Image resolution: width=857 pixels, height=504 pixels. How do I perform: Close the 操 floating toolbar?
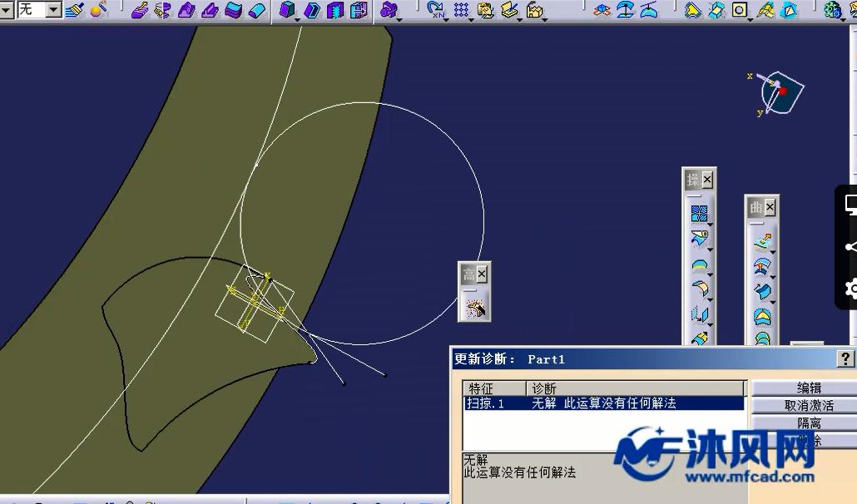tap(707, 180)
